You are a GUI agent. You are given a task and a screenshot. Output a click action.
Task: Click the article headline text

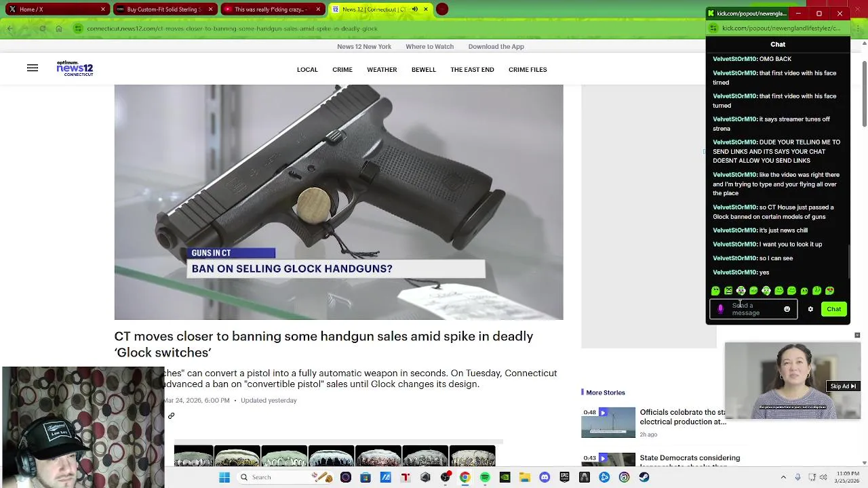323,344
